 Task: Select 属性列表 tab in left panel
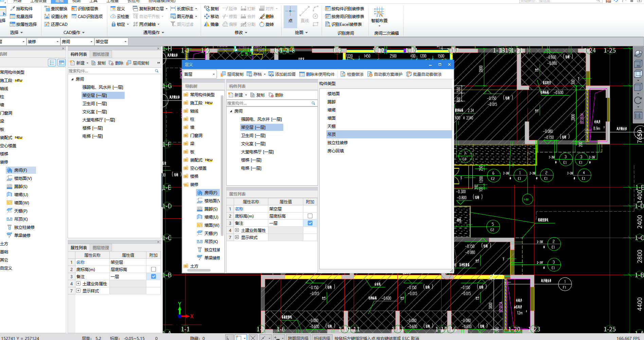click(79, 248)
